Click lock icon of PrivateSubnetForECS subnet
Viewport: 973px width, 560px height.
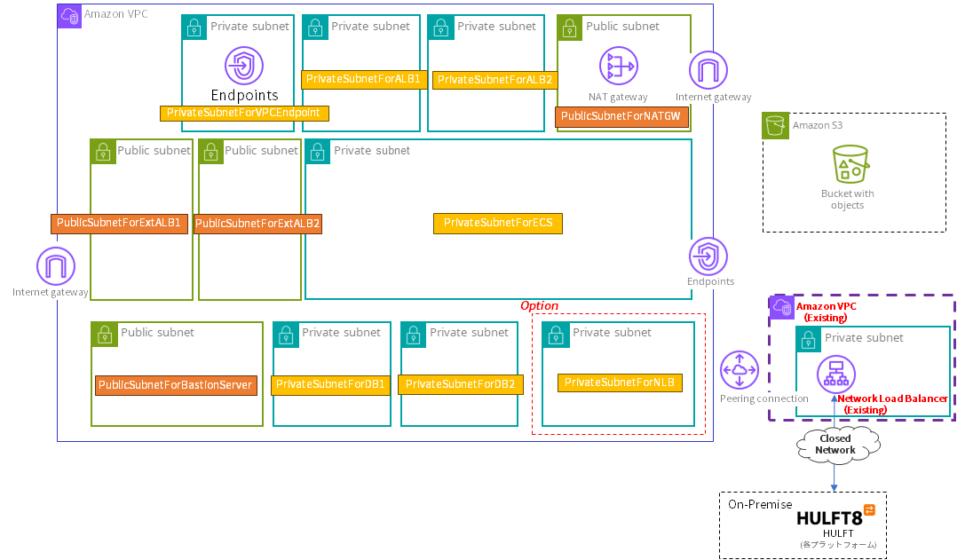(318, 152)
